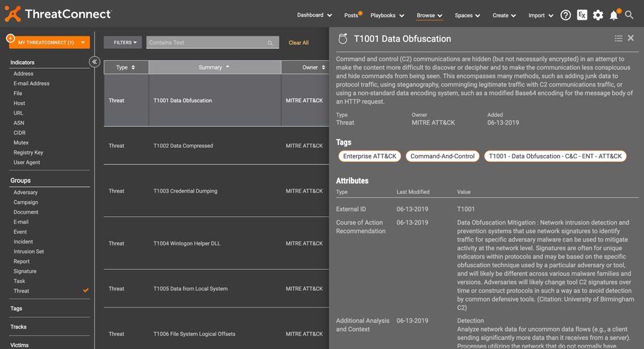Select the Intrusion Set group filter

(29, 251)
